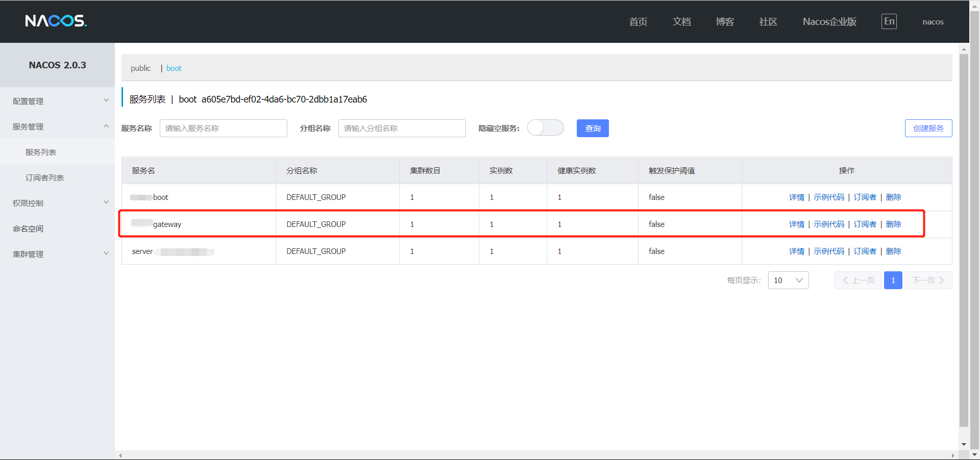Focus the 分组名称 input field
Viewport: 980px width, 460px height.
coord(402,128)
